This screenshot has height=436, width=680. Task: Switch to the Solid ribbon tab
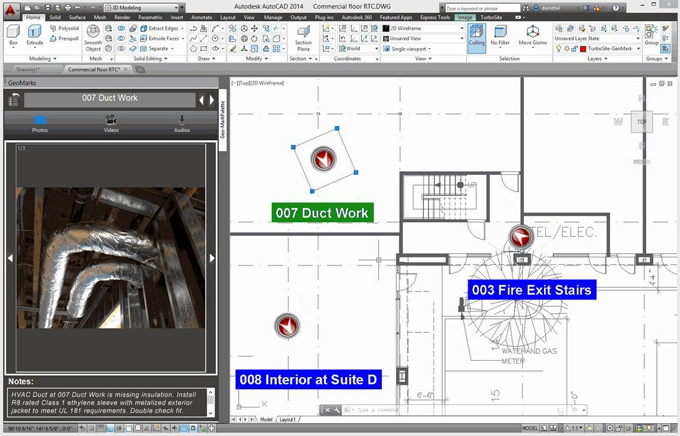click(55, 17)
